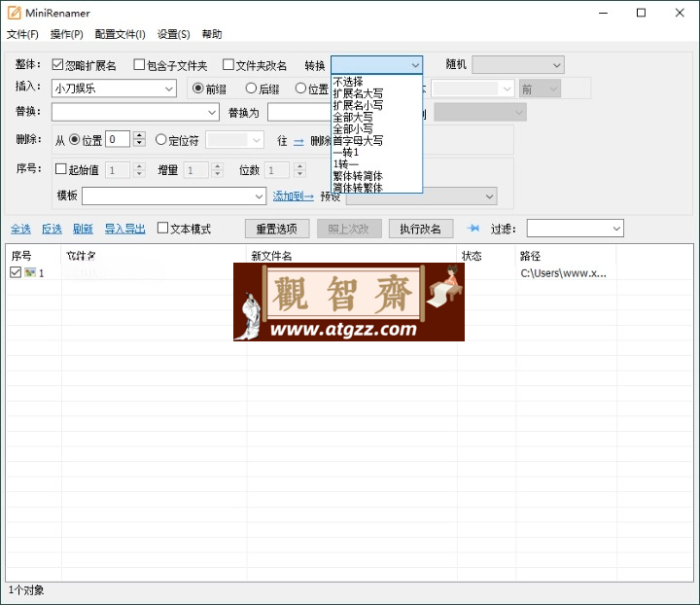Image resolution: width=700 pixels, height=605 pixels.
Task: Click the 反选 link
Action: [x=52, y=229]
